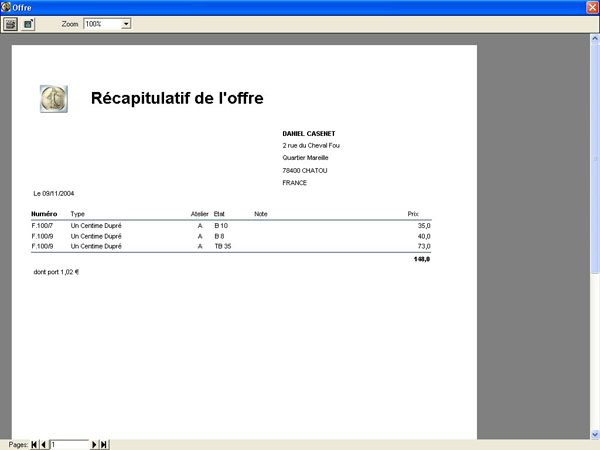Click the name DANIEL CASENET
Viewport: 600px width, 450px height.
(309, 134)
